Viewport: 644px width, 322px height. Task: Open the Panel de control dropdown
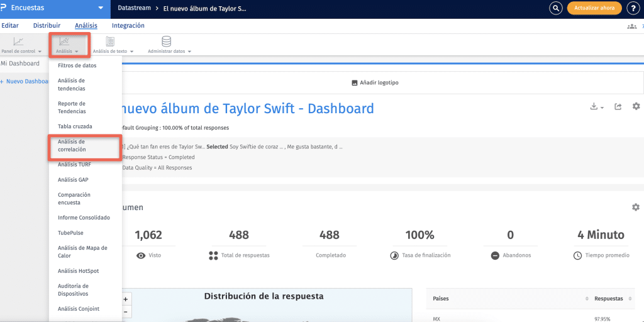21,45
